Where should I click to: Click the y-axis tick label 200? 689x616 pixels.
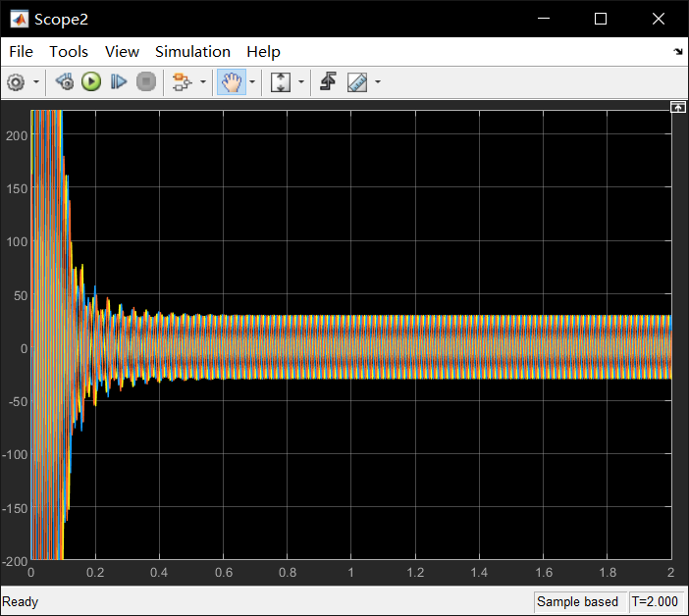tap(17, 135)
